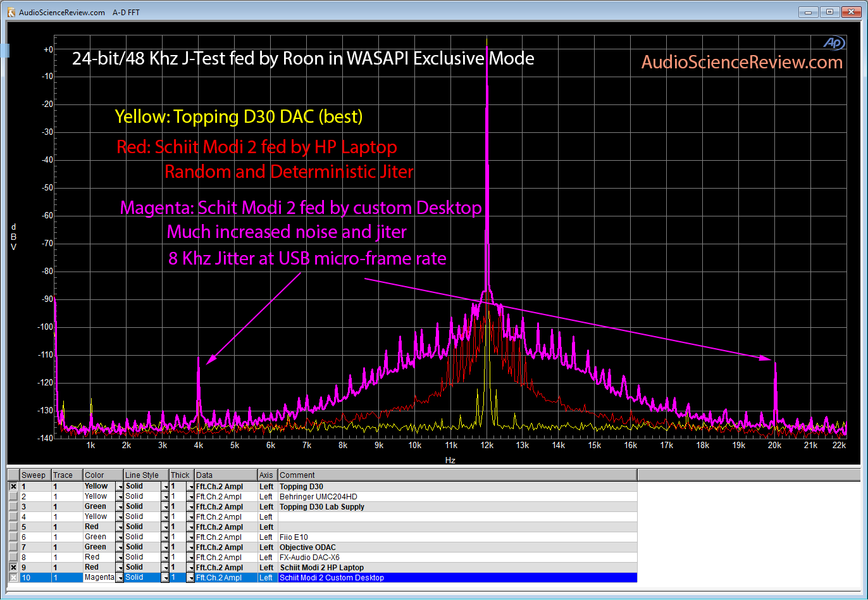Open the Thick dropdown for sweep 9

pyautogui.click(x=190, y=567)
